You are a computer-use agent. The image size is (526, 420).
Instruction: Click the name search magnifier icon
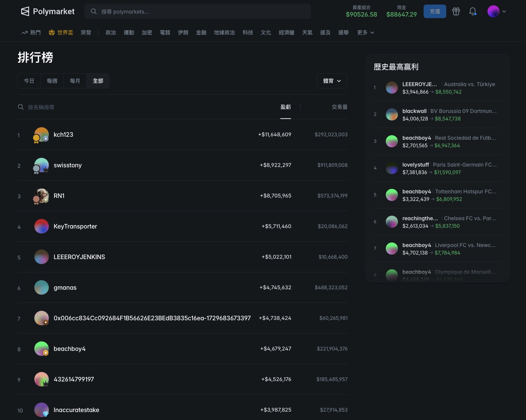(21, 107)
